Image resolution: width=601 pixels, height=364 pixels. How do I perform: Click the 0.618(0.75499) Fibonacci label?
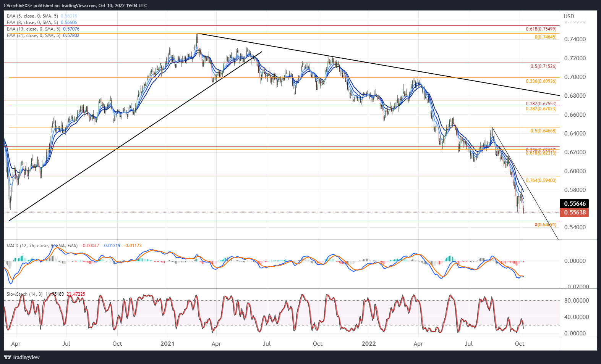[541, 29]
